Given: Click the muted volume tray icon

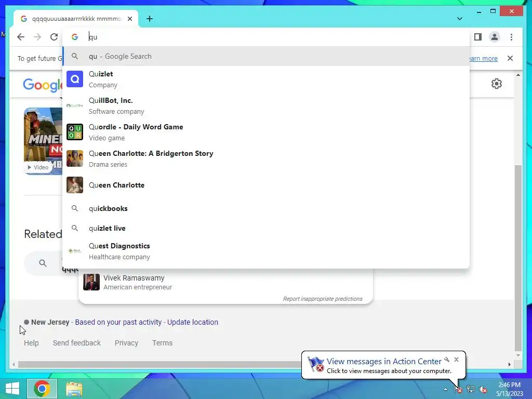Looking at the screenshot, I should pos(483,389).
